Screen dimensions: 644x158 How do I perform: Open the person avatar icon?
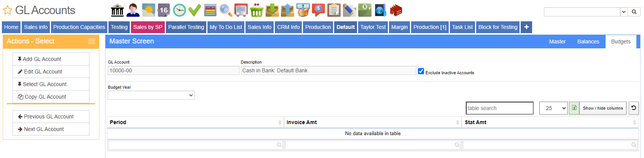click(133, 10)
